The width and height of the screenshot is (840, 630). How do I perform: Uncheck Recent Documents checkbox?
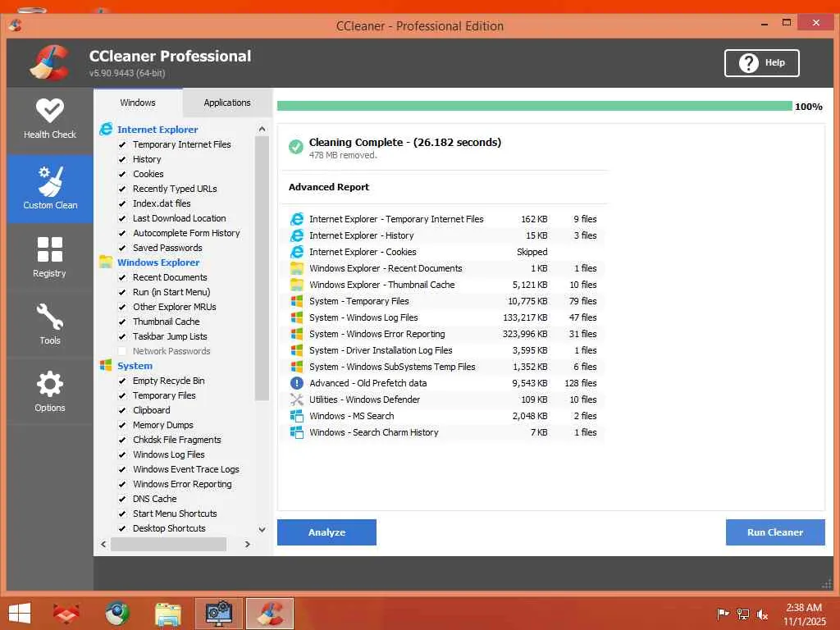point(122,277)
